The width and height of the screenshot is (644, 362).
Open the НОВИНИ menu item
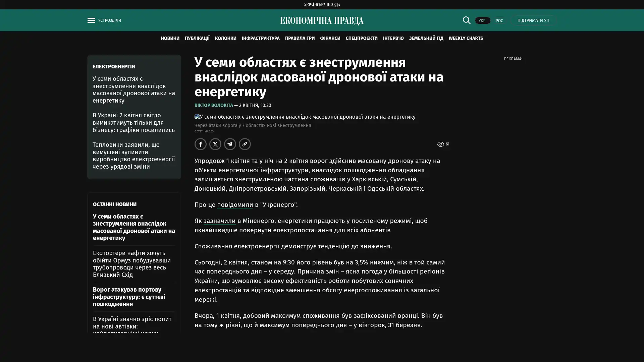(170, 38)
